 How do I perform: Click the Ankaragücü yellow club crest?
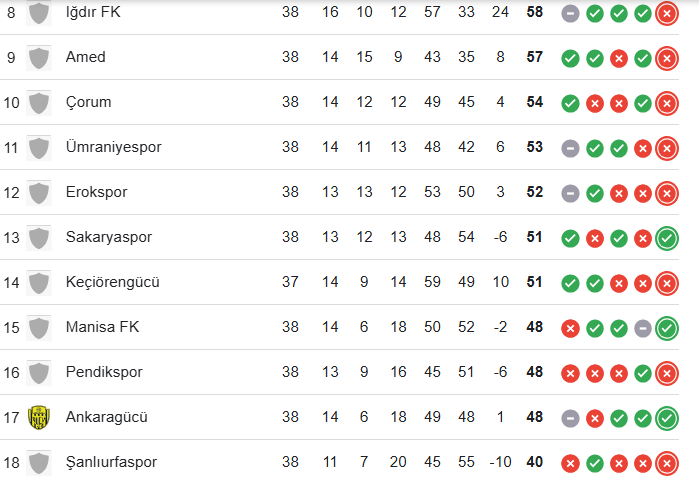(x=39, y=417)
